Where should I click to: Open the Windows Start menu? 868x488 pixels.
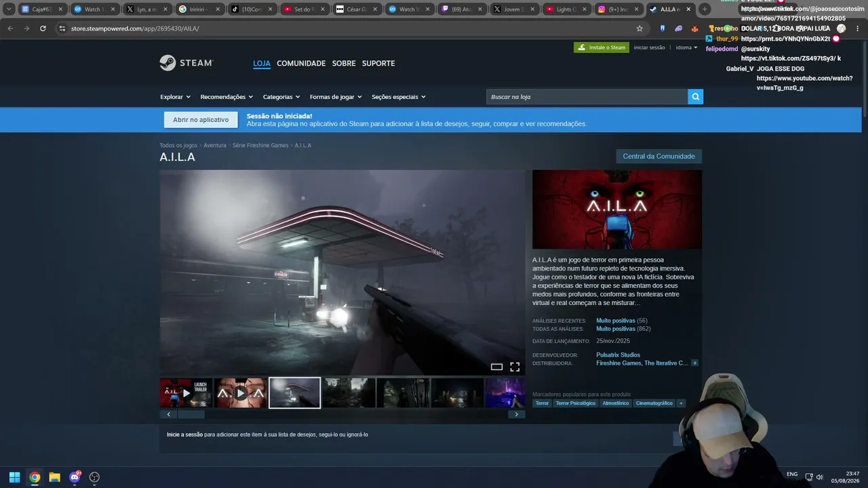pos(14,477)
